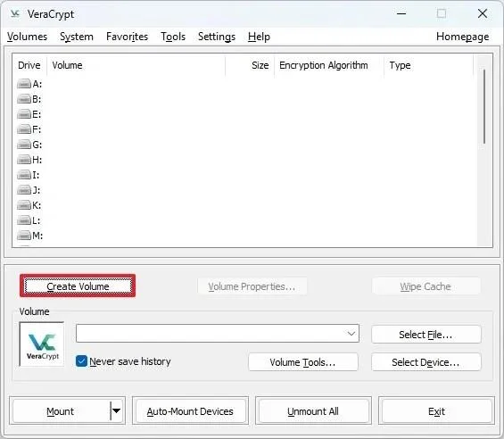Select the B: drive icon
The image size is (504, 439).
coord(24,99)
